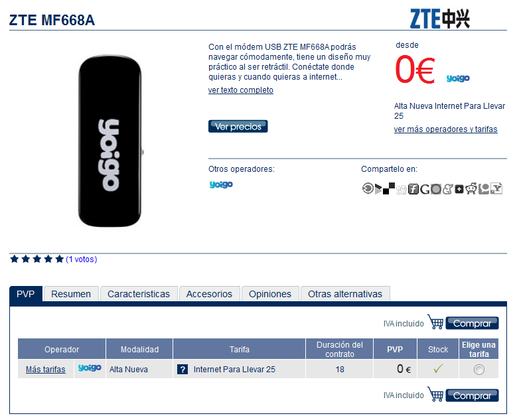Screen dimensions: 517x420
Task: Share via Technorati speech bubble icon
Action: pyautogui.click(x=484, y=189)
